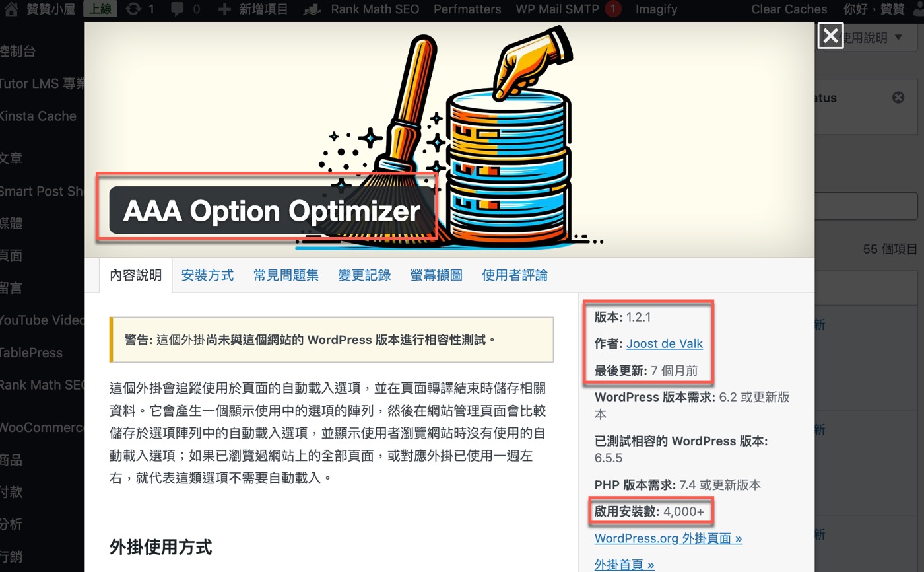This screenshot has height=572, width=924.
Task: Click the 55 個項目 count text
Action: [890, 250]
